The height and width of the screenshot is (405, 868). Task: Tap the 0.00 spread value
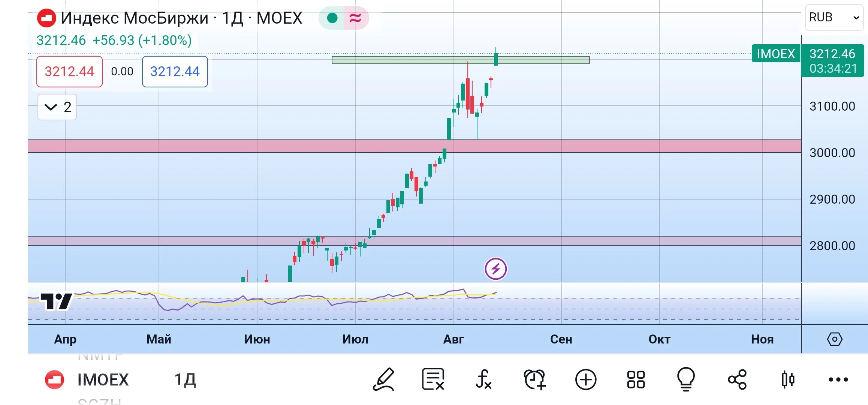(122, 72)
